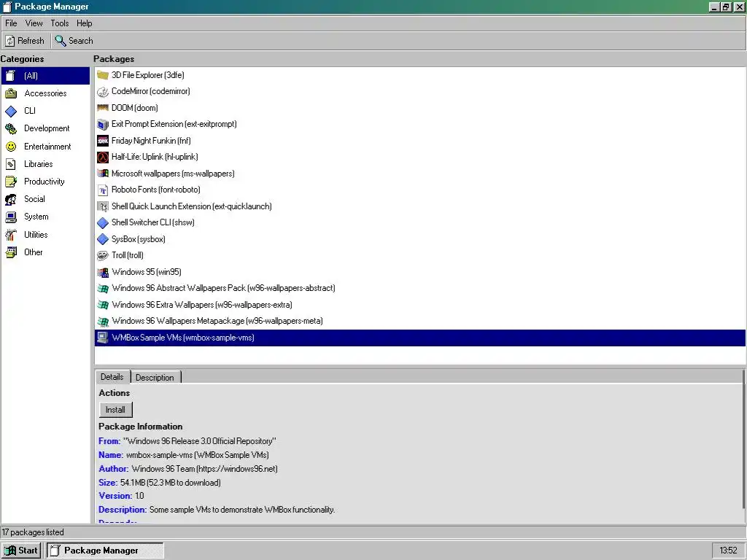Minimize the Package Manager window
The image size is (747, 560).
pyautogui.click(x=713, y=7)
